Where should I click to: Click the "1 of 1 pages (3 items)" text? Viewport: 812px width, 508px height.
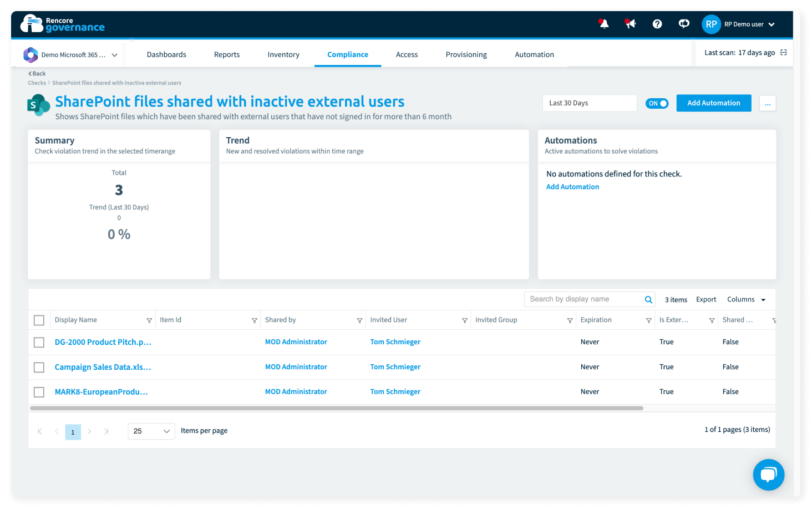(x=737, y=430)
